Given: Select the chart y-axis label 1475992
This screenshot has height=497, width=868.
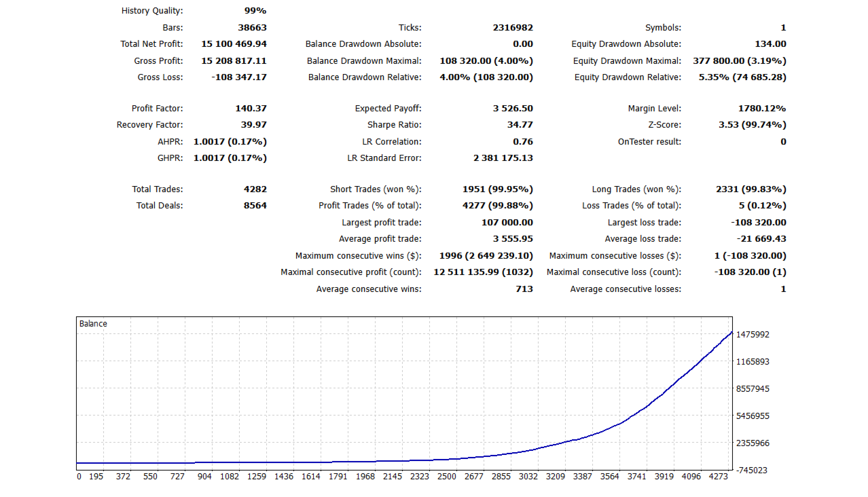Looking at the screenshot, I should [x=753, y=335].
